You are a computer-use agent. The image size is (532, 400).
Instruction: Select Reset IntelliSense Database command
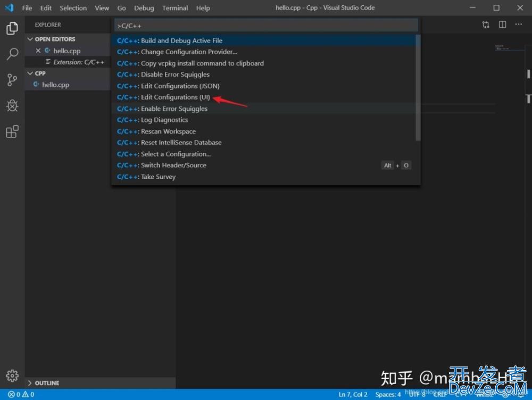tap(264, 143)
